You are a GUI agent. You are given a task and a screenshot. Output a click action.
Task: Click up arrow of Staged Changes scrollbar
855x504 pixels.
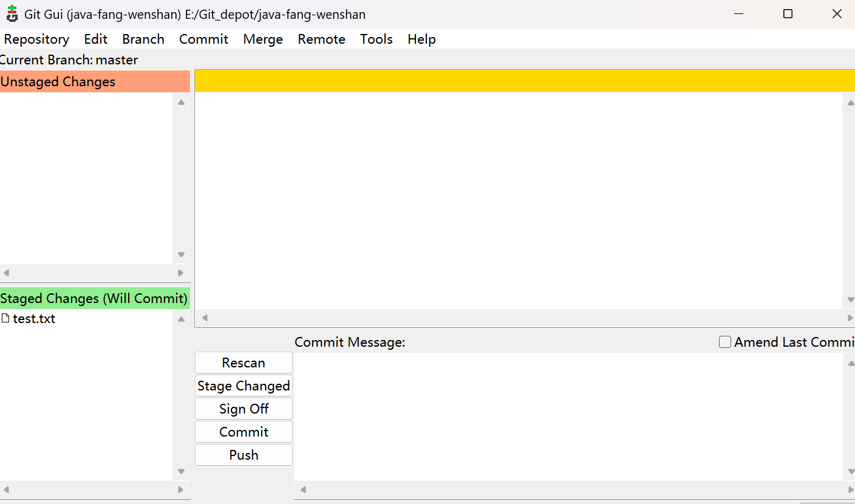(x=181, y=319)
